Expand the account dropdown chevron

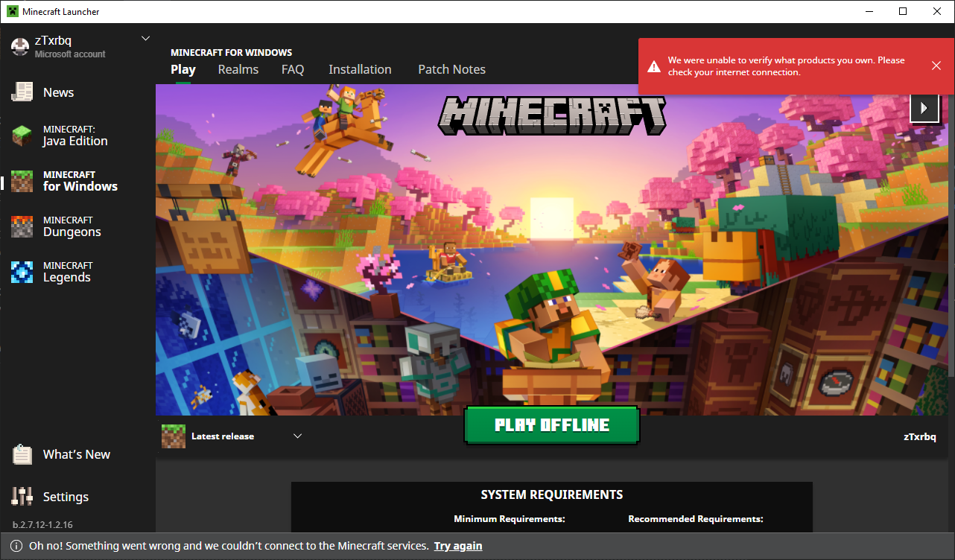[x=145, y=39]
